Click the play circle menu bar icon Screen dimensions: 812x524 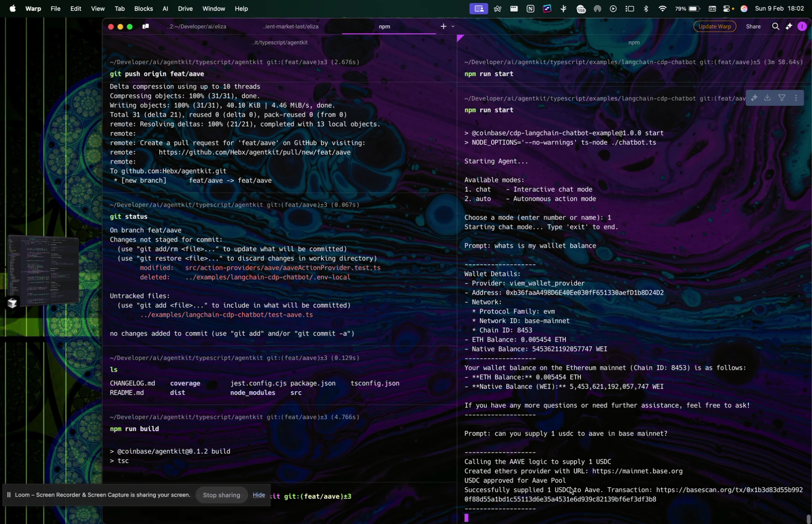[613, 8]
